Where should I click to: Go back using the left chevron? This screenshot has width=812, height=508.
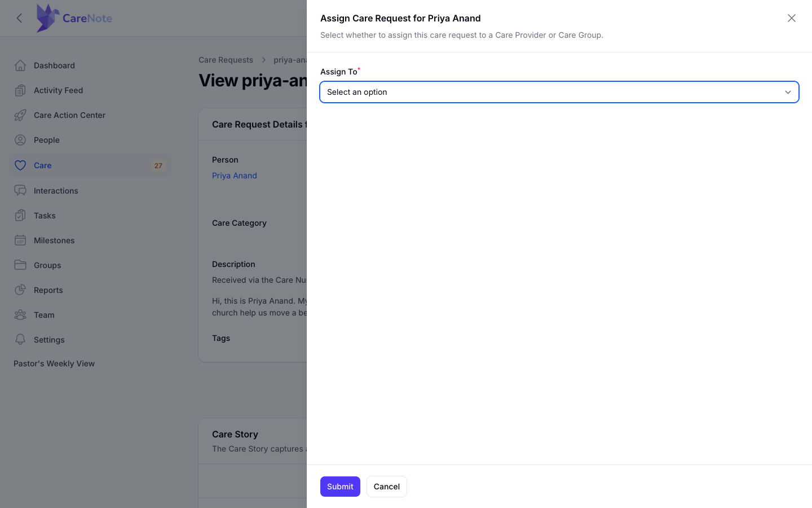19,18
